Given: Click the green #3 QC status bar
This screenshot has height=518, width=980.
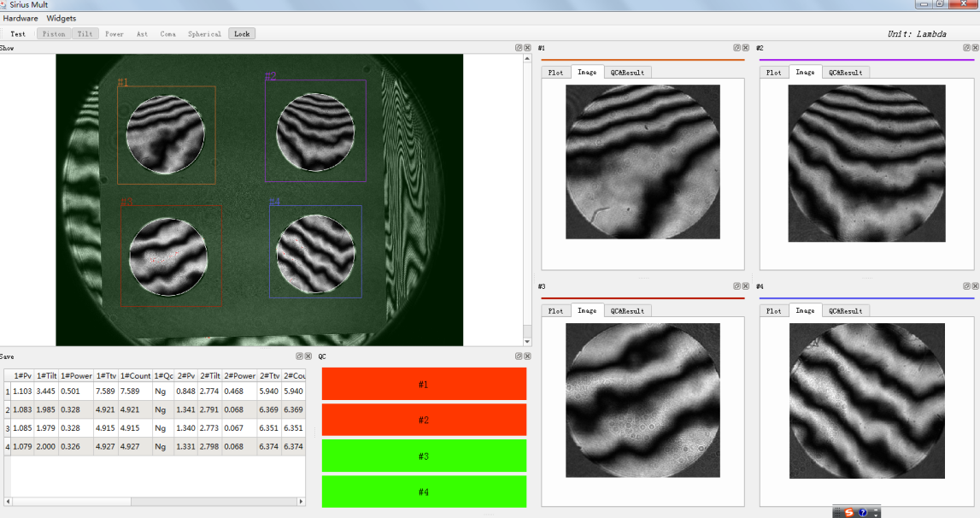Looking at the screenshot, I should pyautogui.click(x=424, y=456).
